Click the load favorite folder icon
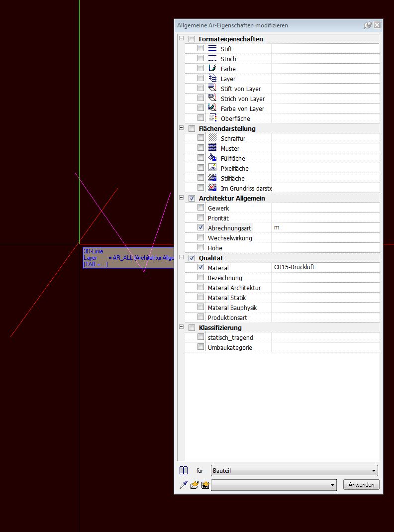 [x=195, y=485]
